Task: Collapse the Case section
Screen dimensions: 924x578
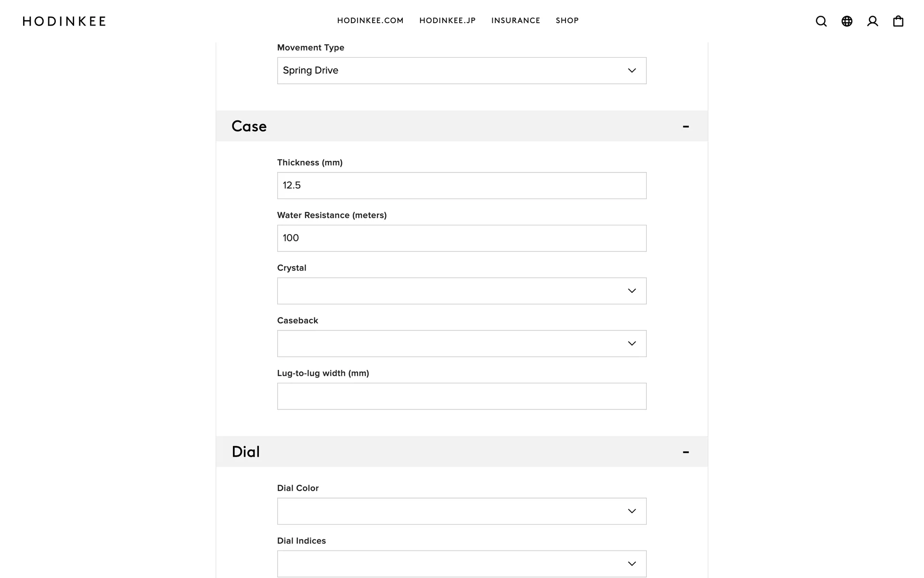Action: (x=686, y=126)
